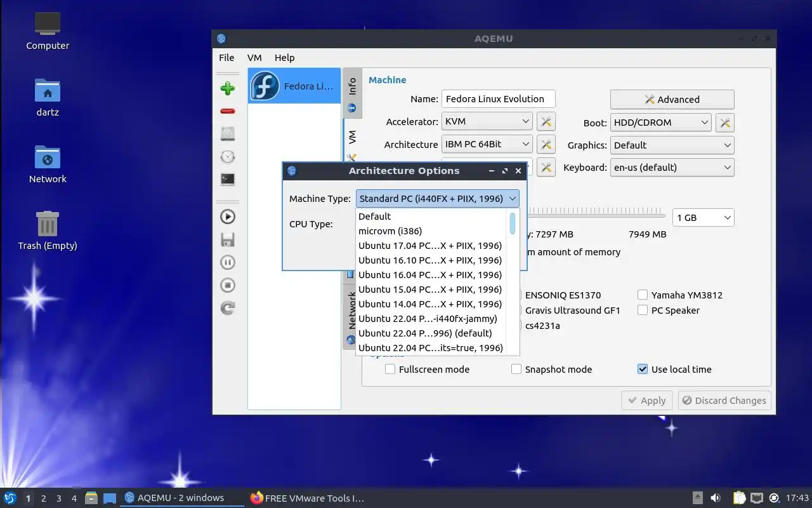
Task: Select Ubuntu 16.04 PC machine type
Action: 432,275
